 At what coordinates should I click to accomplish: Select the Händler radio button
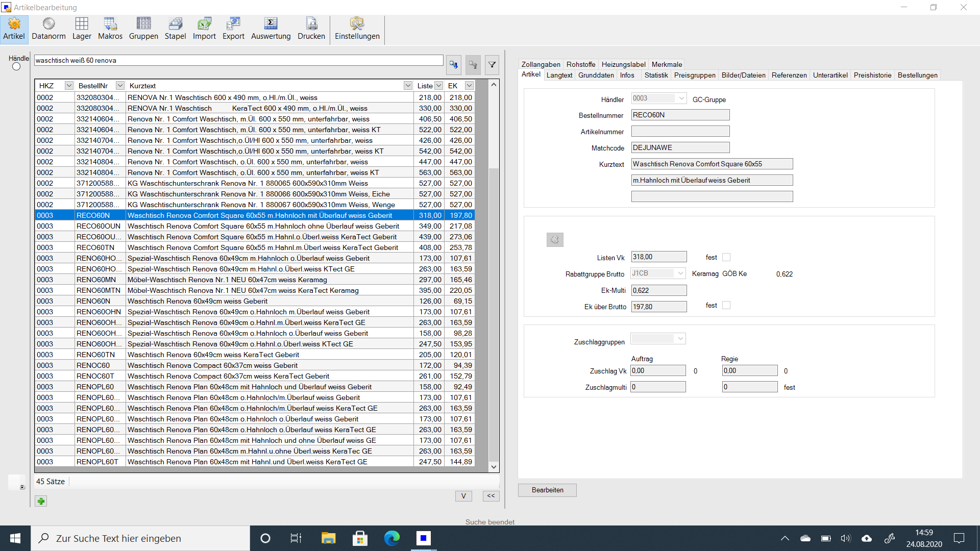coord(16,67)
